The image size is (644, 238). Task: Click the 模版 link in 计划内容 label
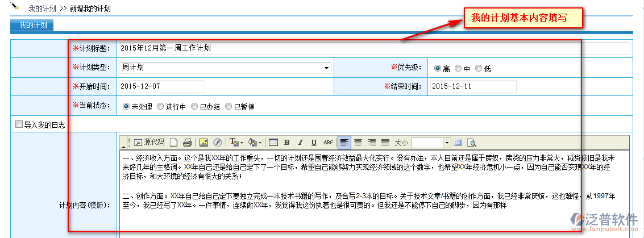click(97, 205)
